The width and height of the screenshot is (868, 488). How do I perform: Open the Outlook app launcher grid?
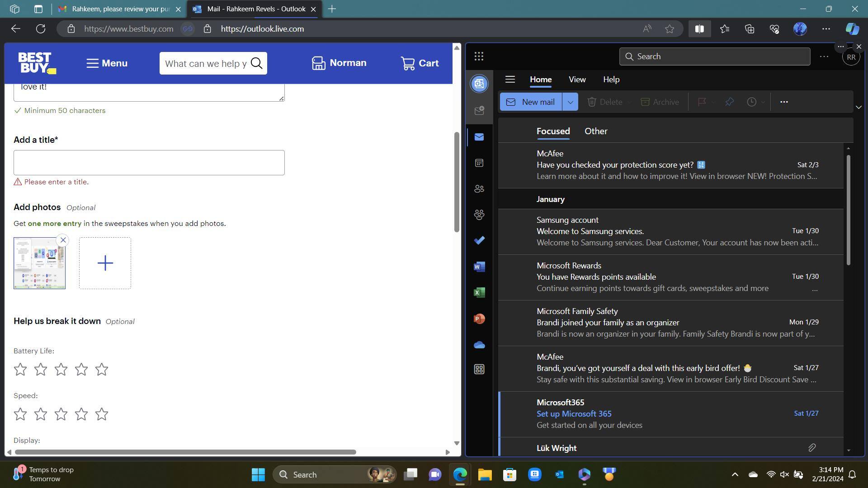click(479, 56)
